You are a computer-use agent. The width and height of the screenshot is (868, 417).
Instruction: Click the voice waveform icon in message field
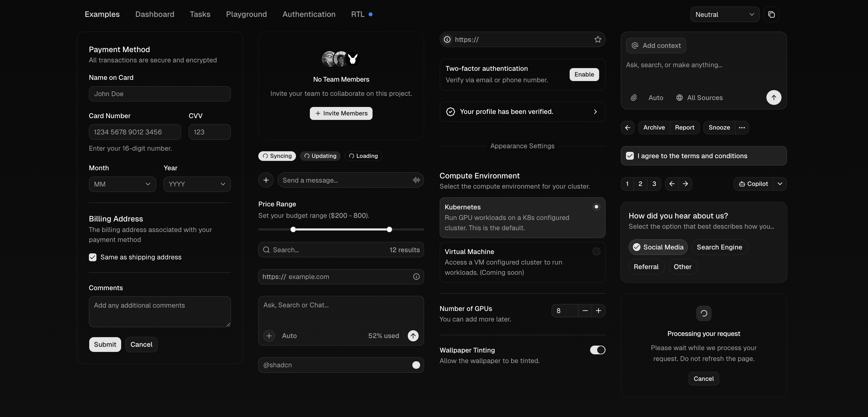click(x=416, y=180)
